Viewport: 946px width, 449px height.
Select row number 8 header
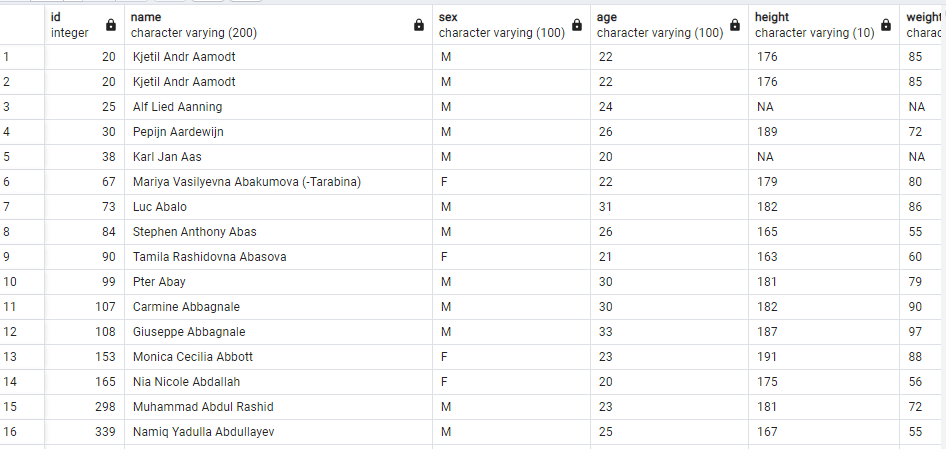click(22, 232)
